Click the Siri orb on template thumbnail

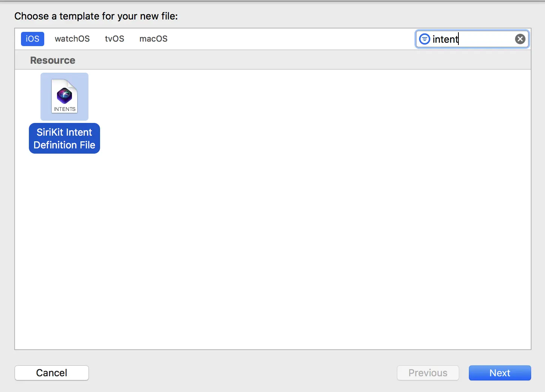pos(64,95)
